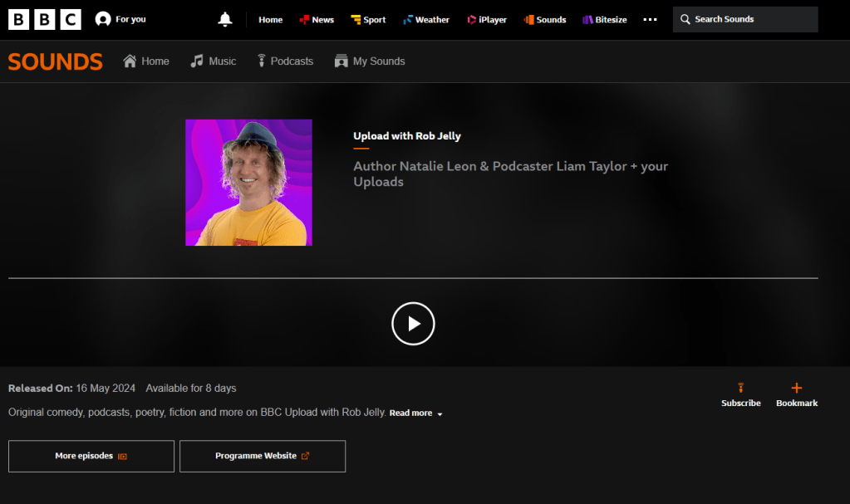
Task: Open the three-dots more menu
Action: click(650, 20)
